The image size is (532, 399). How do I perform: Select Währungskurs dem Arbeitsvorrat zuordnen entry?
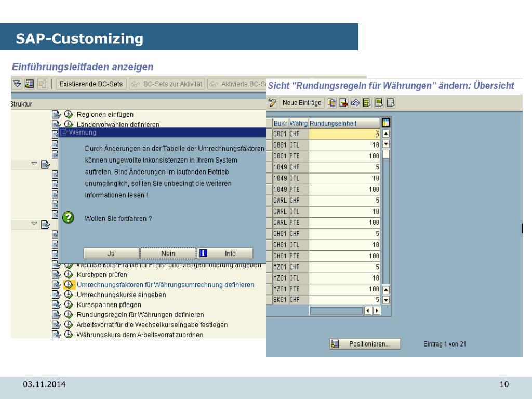140,335
